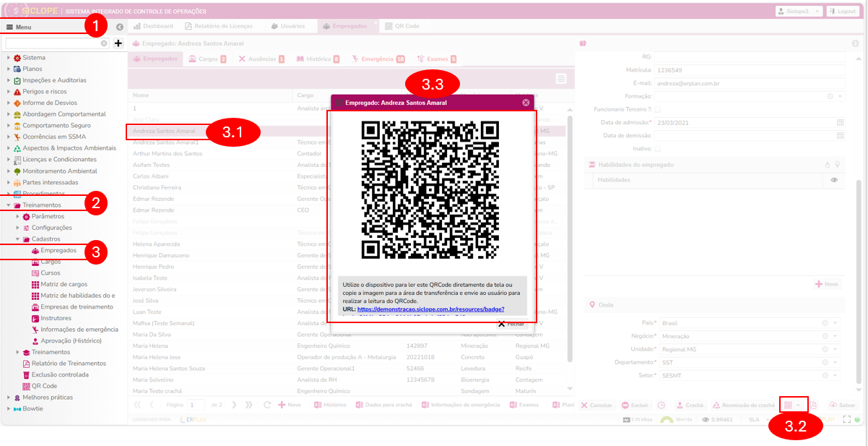The height and width of the screenshot is (446, 868).
Task: Click the QR code toolbar icon
Action: point(789,405)
